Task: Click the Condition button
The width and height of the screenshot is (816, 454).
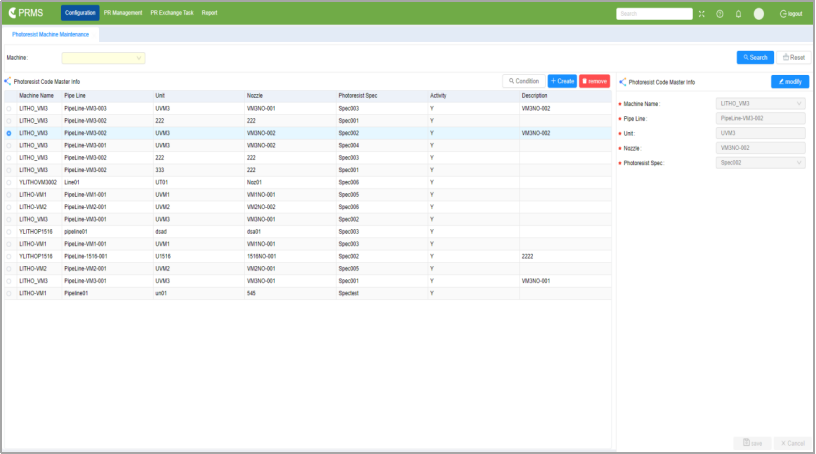Action: click(x=524, y=81)
